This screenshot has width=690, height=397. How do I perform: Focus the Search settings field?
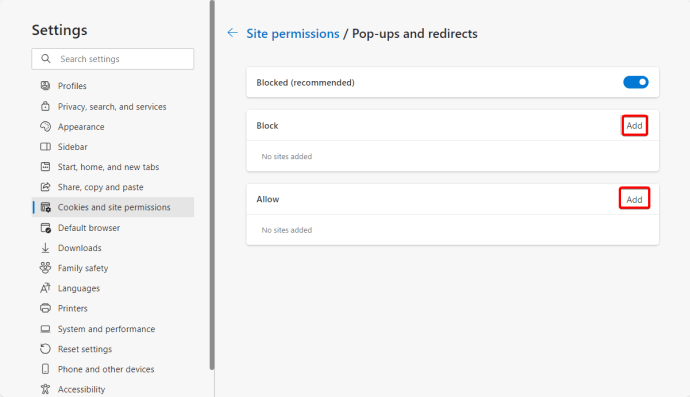tap(113, 59)
